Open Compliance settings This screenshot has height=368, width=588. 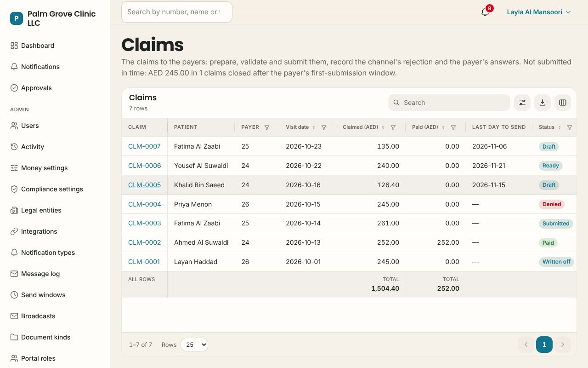[55, 189]
